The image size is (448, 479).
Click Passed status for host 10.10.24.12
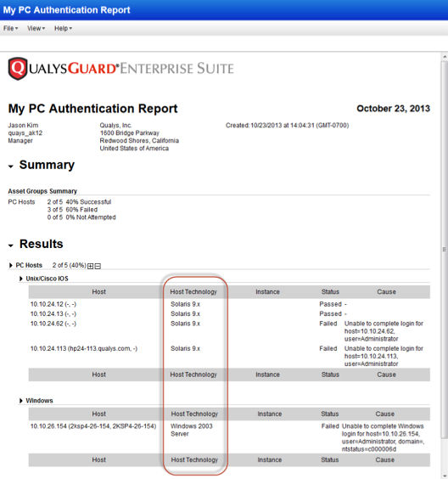331,304
